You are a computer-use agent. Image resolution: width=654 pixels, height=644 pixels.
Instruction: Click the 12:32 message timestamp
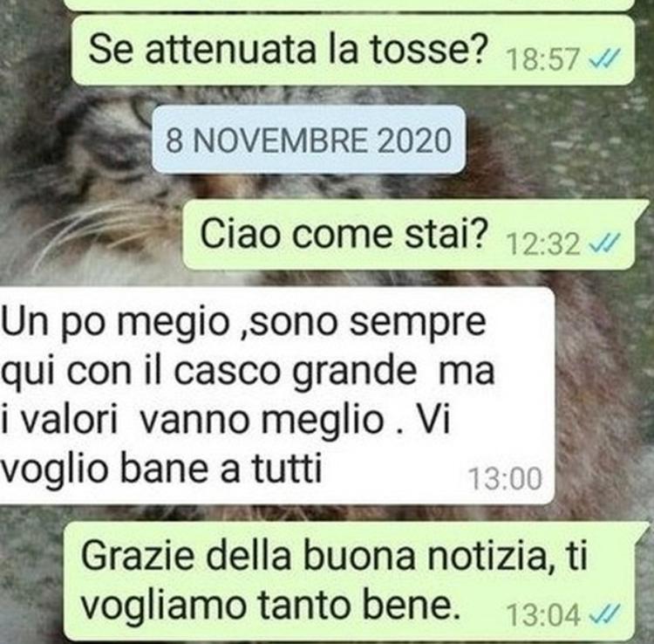tap(542, 243)
